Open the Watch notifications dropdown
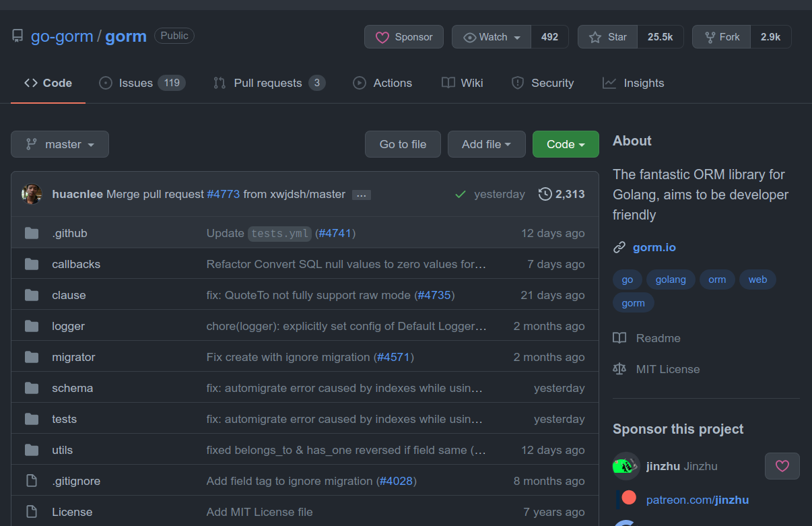Screen dimensions: 812x526 pyautogui.click(x=492, y=37)
